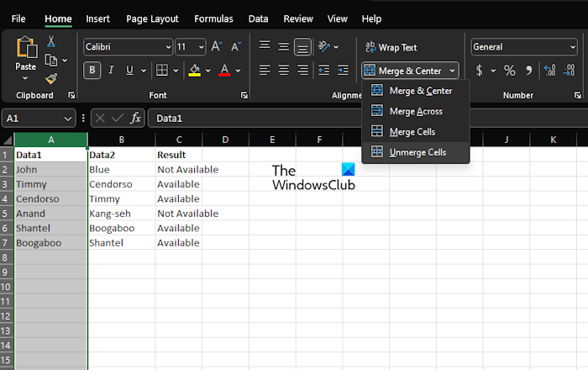This screenshot has width=588, height=370.
Task: Choose Unmerge Cells from the menu
Action: (x=416, y=152)
